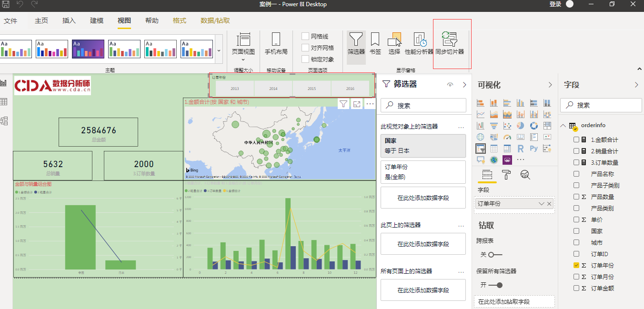Select the clustered column chart visual
Viewport: 644px width, 309px height.
[521, 103]
